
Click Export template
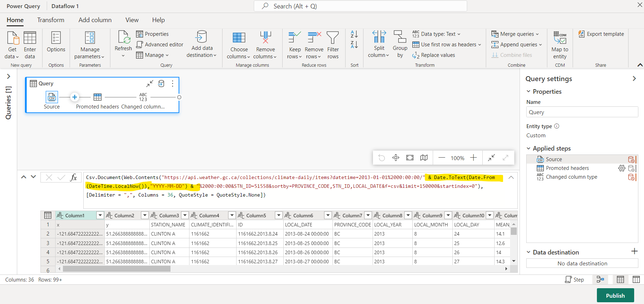click(x=601, y=34)
